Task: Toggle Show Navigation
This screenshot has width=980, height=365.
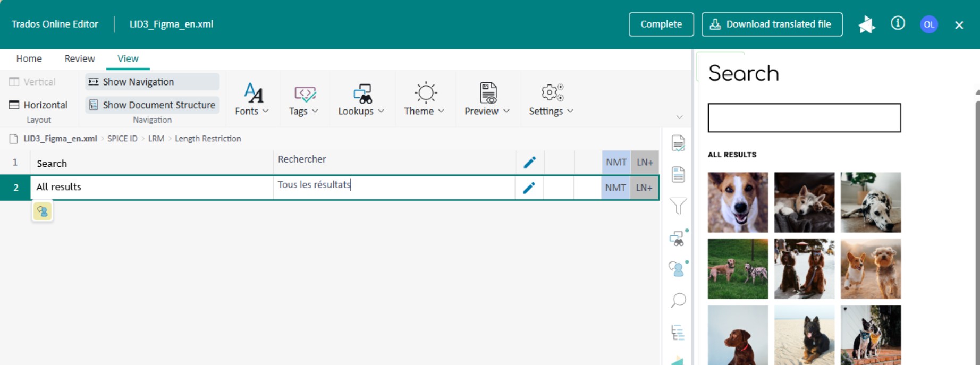Action: coord(152,82)
